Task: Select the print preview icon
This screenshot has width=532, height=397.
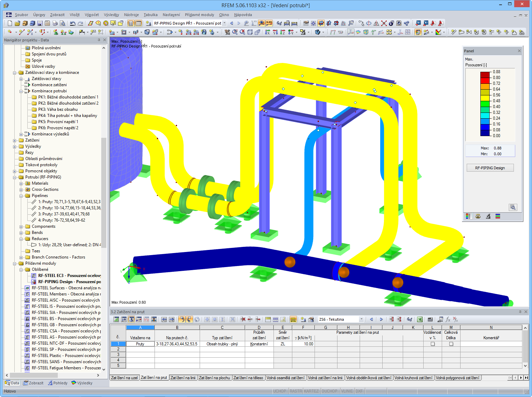Action: point(63,23)
